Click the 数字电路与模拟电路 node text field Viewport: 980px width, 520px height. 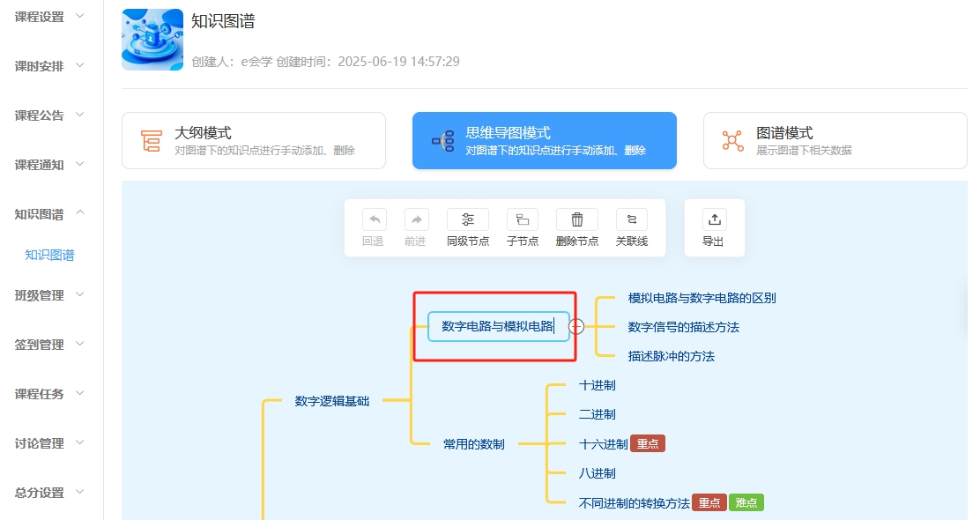pyautogui.click(x=498, y=326)
